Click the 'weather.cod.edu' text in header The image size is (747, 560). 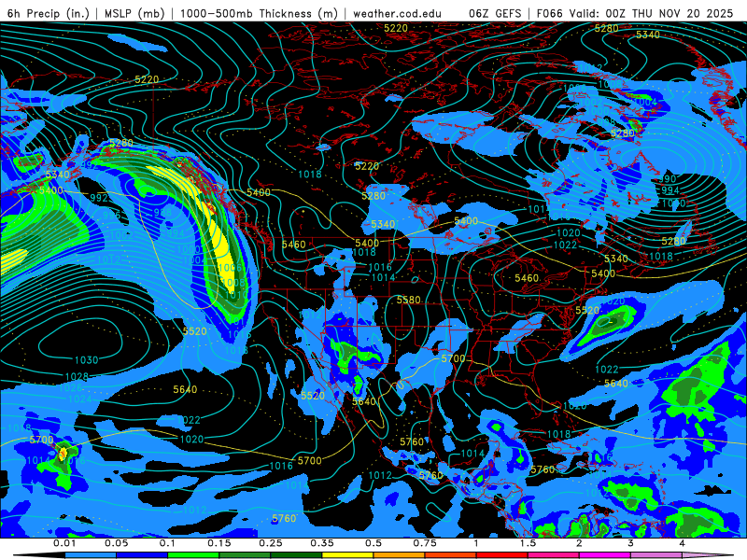click(x=397, y=13)
